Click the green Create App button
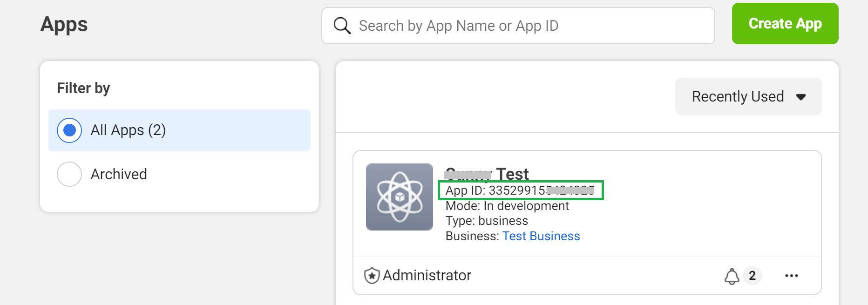 [785, 24]
